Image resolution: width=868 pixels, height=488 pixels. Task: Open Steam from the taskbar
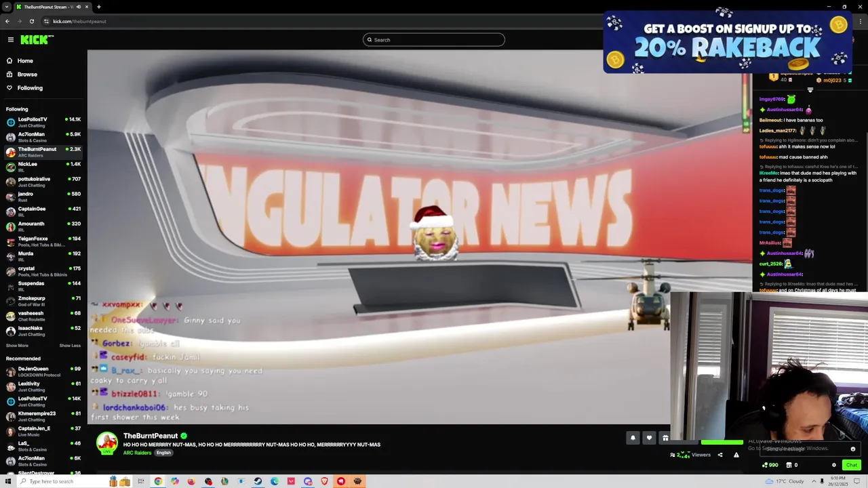258,481
